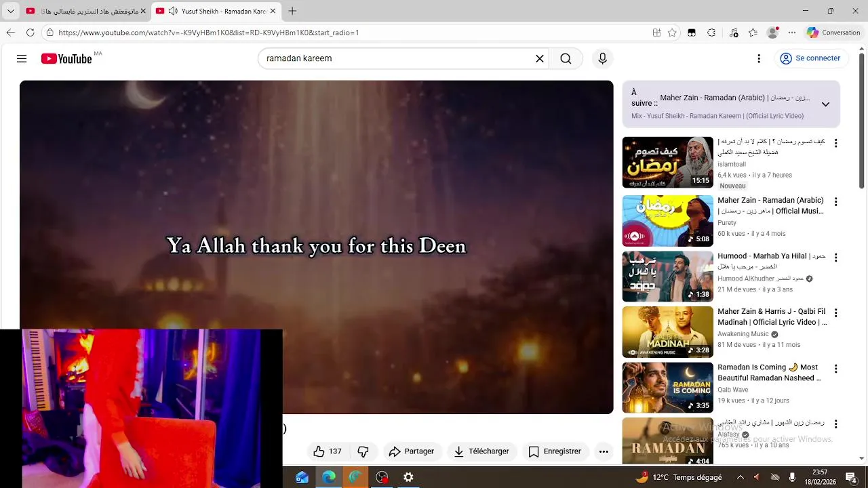868x488 pixels.
Task: Show hidden system tray icons chevron
Action: [x=741, y=477]
